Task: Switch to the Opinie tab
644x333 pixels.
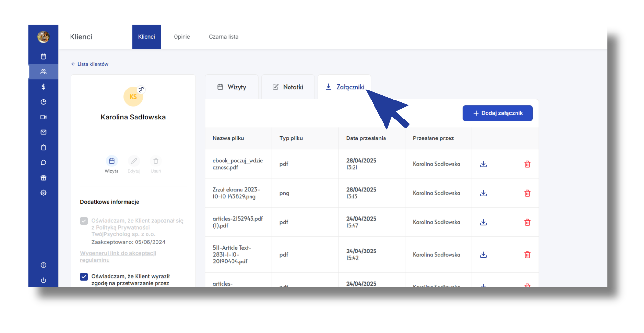Action: tap(182, 37)
